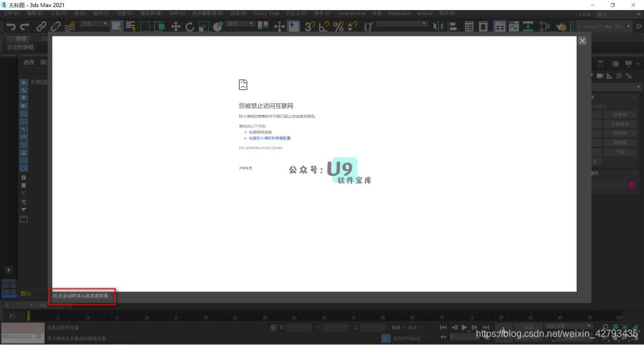
Task: Open the 渲染(R) rendering menu
Action: (239, 13)
